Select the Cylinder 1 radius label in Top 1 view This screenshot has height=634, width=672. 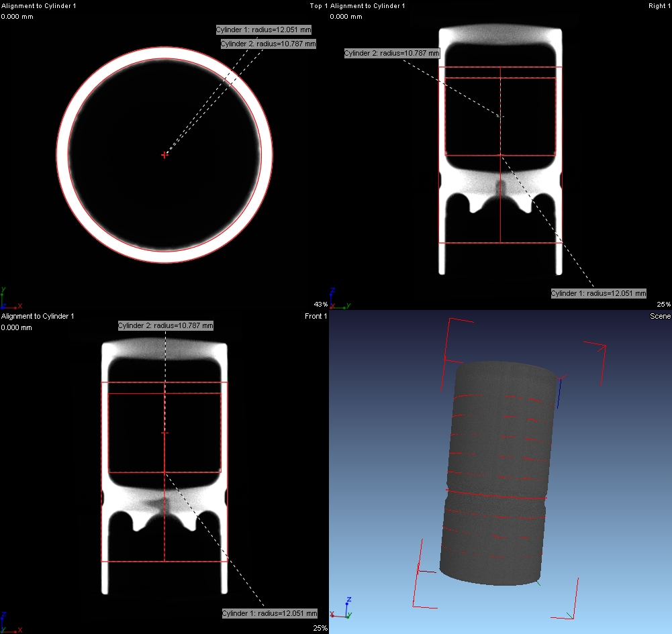(264, 30)
